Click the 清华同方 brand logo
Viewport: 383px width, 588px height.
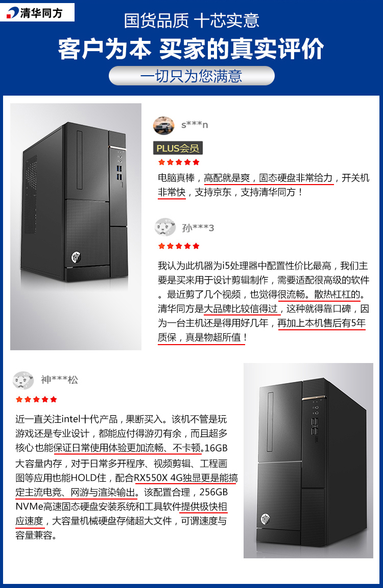[37, 12]
